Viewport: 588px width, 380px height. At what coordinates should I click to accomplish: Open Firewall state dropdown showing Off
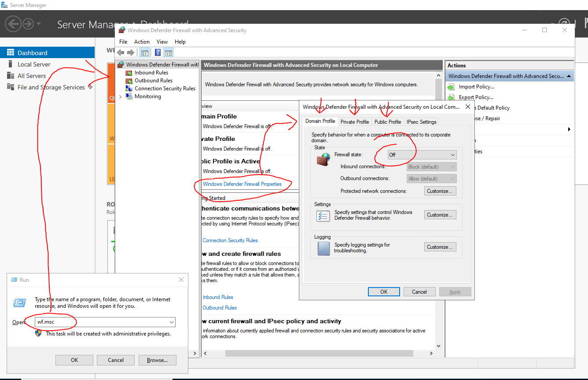pos(422,155)
